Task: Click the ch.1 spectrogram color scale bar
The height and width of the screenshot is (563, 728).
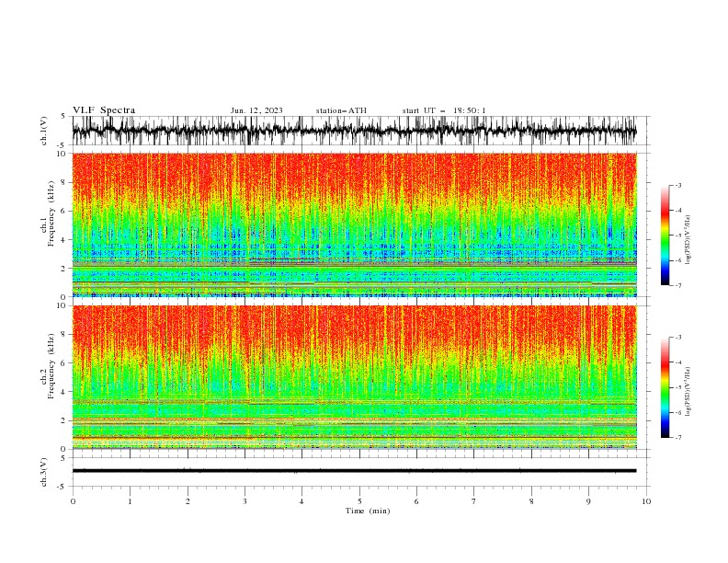Action: point(665,235)
